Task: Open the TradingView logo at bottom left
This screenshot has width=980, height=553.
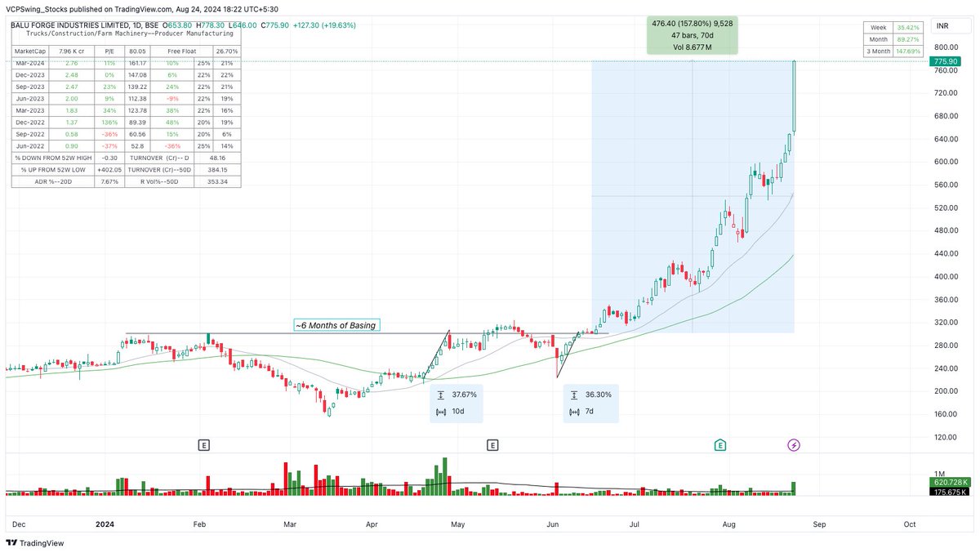Action: coord(34,543)
